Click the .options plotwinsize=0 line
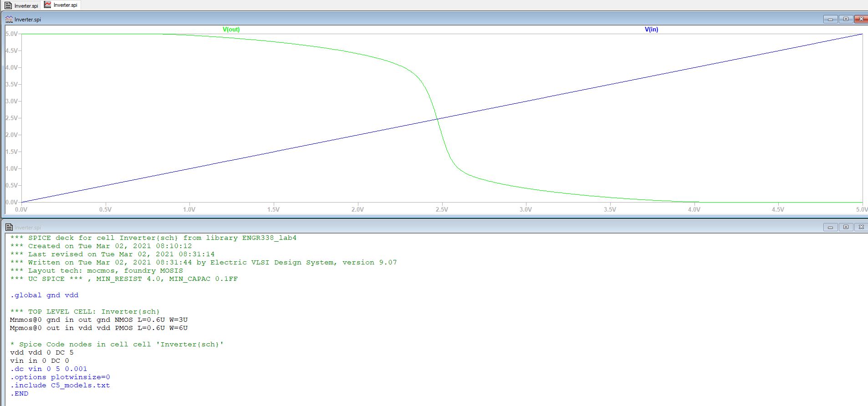The height and width of the screenshot is (406, 868). point(60,377)
